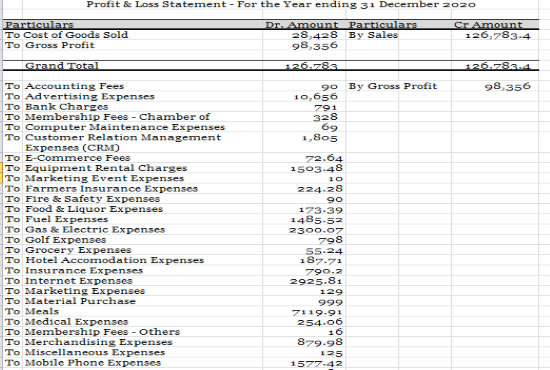Select 'Gas & Electric Expenses' cell
Image resolution: width=550 pixels, height=370 pixels.
coord(95,229)
